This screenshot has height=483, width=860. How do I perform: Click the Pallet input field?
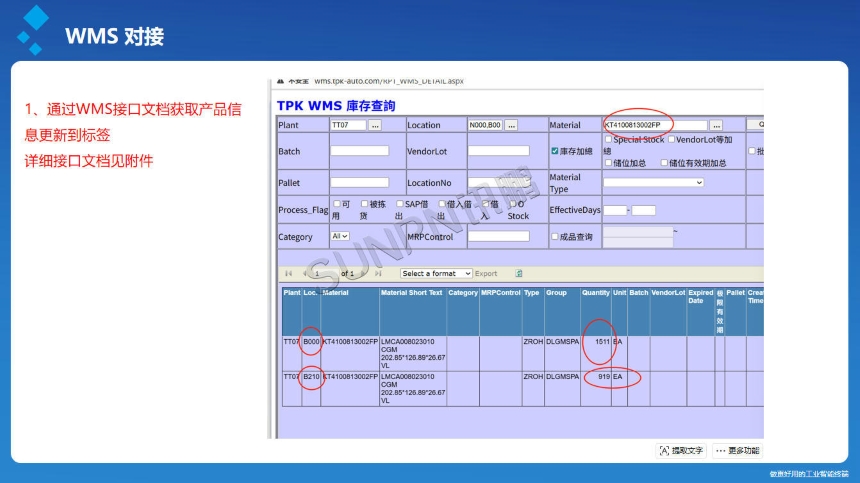[x=360, y=183]
